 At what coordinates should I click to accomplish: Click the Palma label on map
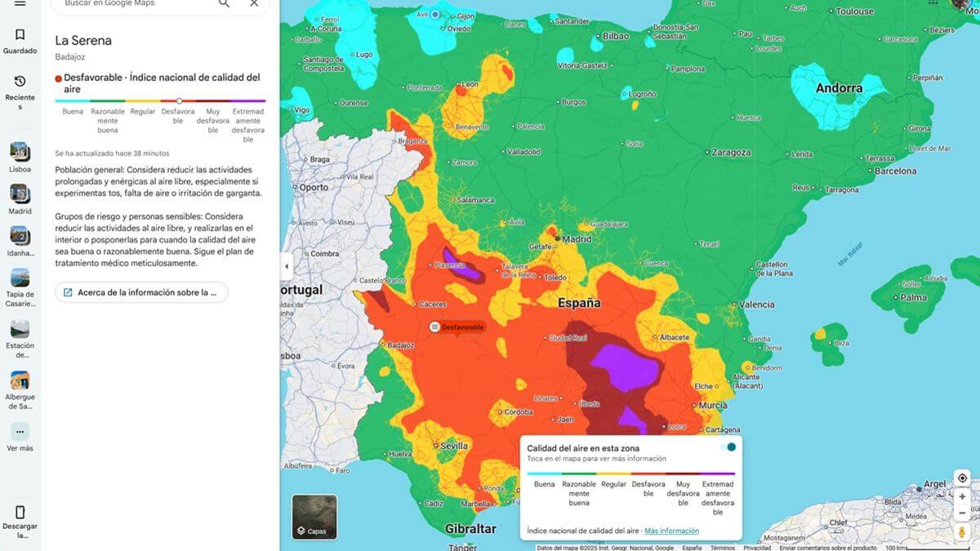tap(914, 297)
